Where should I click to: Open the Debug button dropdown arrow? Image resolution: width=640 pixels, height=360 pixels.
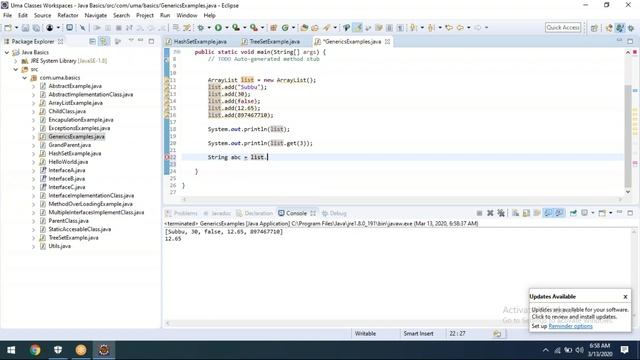click(209, 28)
